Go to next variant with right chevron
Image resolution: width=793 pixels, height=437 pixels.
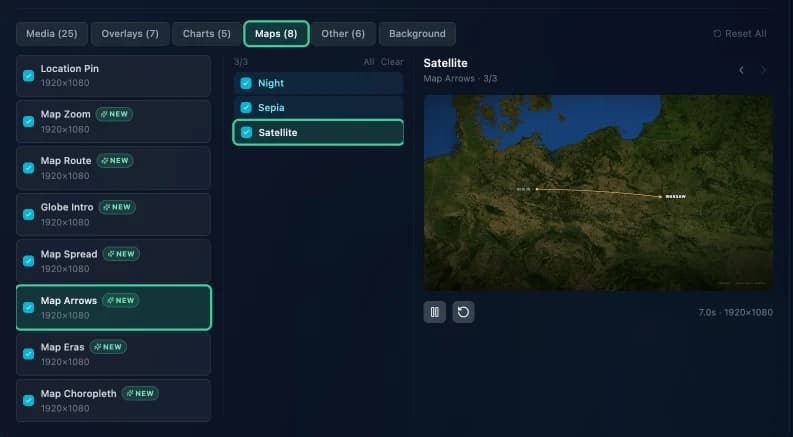764,70
